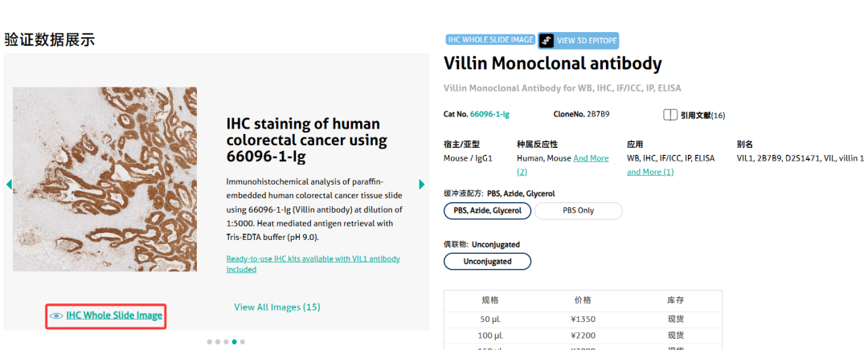Click the 3D epitope icon
Viewport: 868px width, 350px height.
click(x=547, y=40)
